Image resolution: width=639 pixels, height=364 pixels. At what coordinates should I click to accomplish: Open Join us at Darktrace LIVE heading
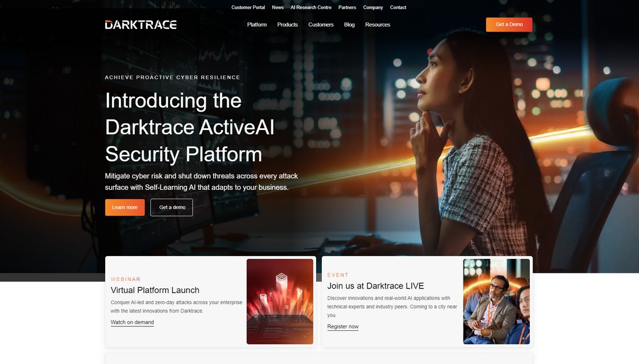[x=375, y=286]
